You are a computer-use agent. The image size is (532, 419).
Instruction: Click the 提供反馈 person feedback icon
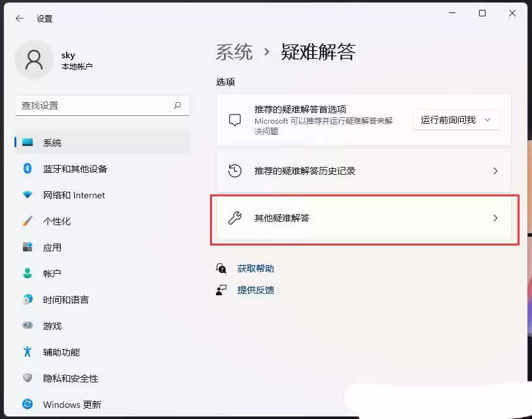pyautogui.click(x=221, y=290)
